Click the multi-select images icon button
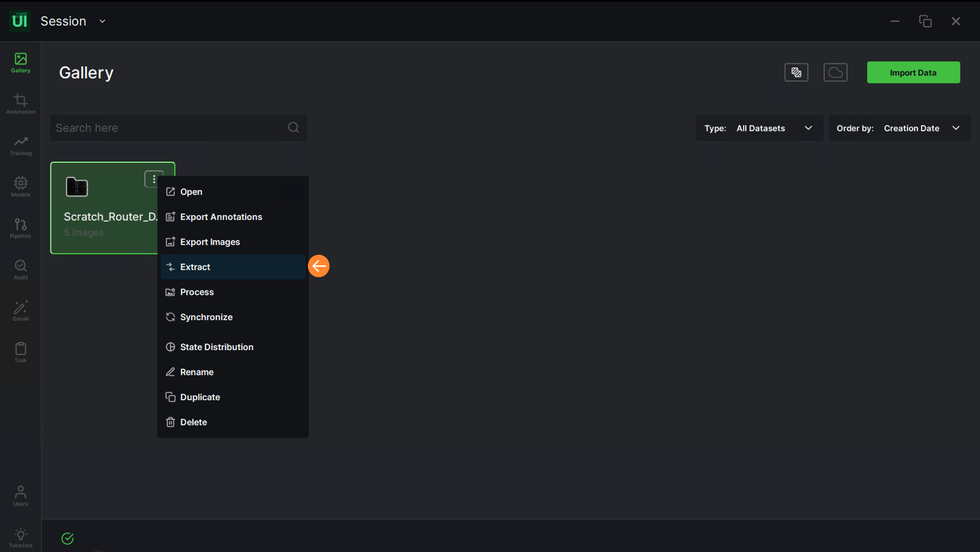This screenshot has width=980, height=552. tap(796, 72)
